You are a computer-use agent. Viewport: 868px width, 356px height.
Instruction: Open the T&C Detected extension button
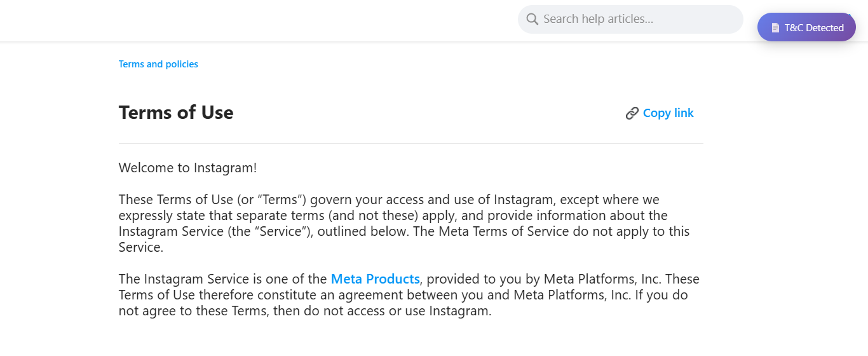(806, 27)
